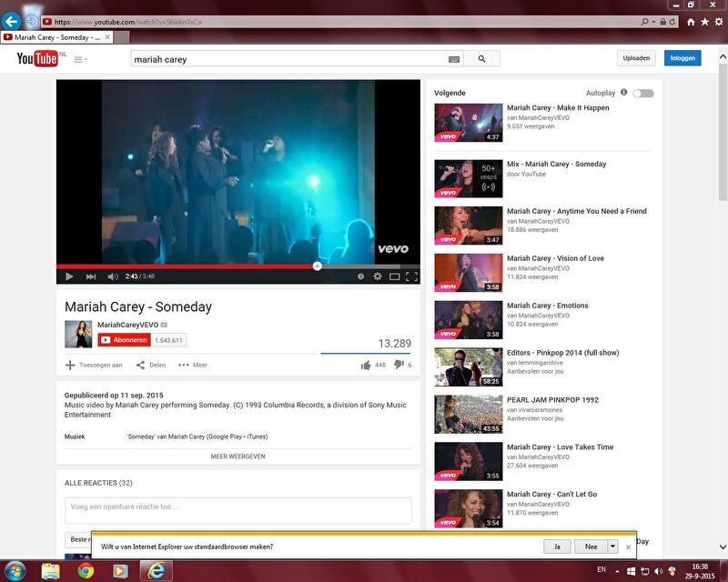Screen dimensions: 728x582
Task: Expand the Meer options menu
Action: (193, 365)
